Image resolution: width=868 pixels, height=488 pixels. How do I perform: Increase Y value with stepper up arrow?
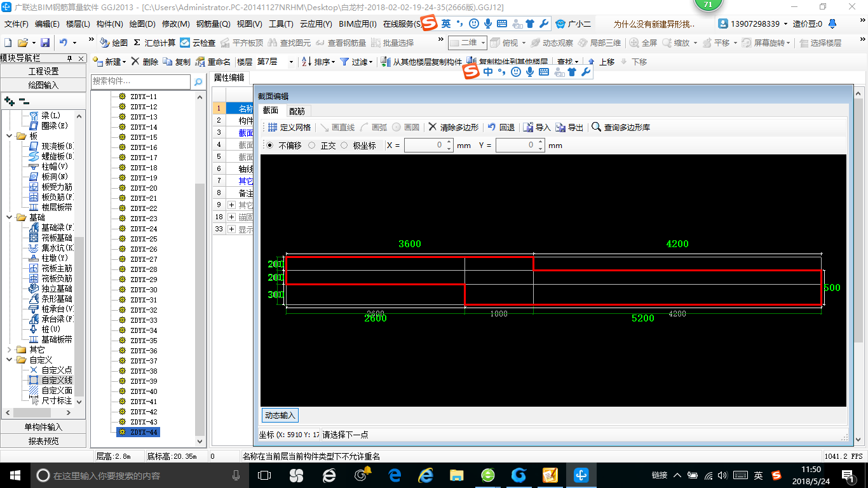(540, 142)
